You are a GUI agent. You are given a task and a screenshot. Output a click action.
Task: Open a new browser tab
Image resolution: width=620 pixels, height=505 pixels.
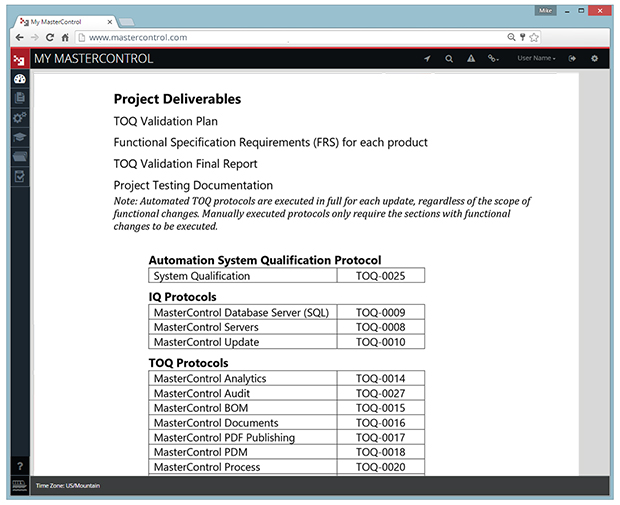(x=127, y=22)
